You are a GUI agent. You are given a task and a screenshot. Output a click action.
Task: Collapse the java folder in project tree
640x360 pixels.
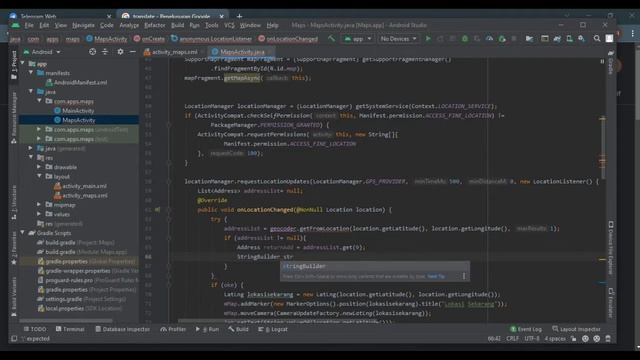[x=31, y=91]
